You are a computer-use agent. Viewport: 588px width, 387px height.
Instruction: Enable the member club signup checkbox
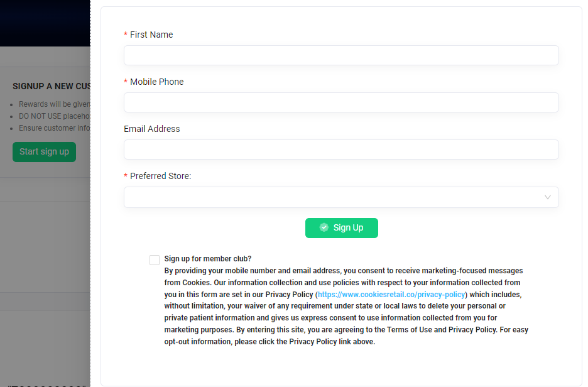pos(155,260)
